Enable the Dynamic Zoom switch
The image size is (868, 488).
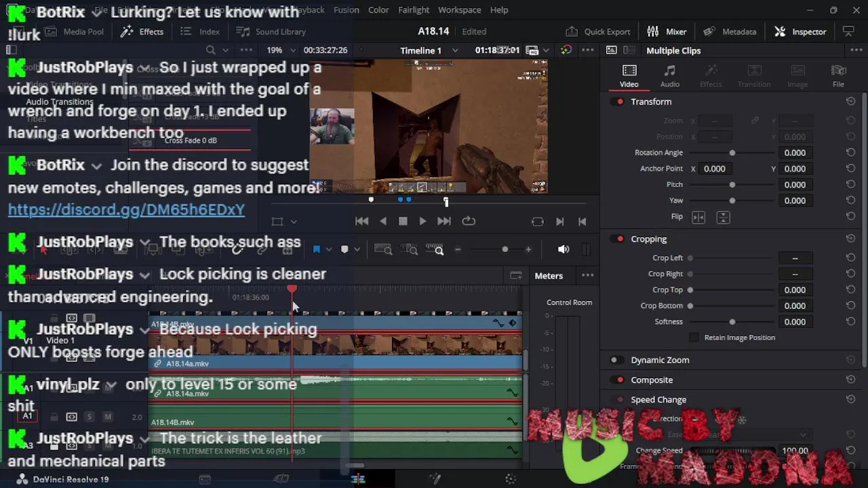click(x=616, y=360)
